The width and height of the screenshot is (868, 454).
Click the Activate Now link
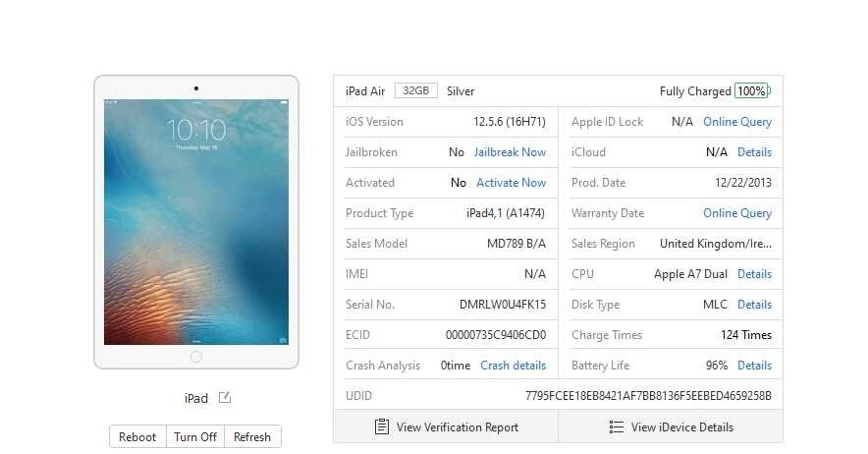[x=511, y=183]
